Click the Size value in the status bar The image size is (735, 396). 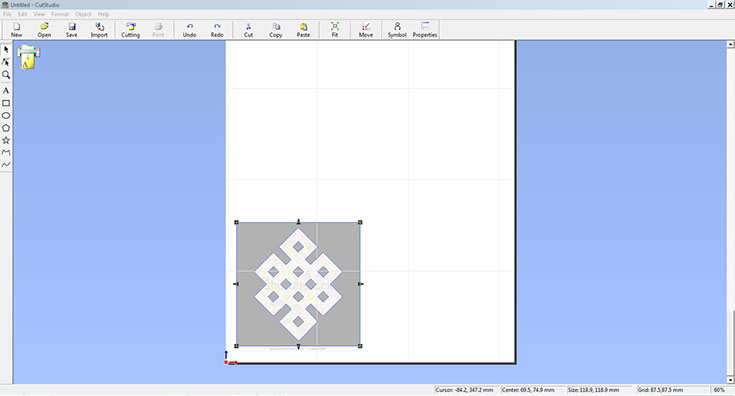click(593, 390)
